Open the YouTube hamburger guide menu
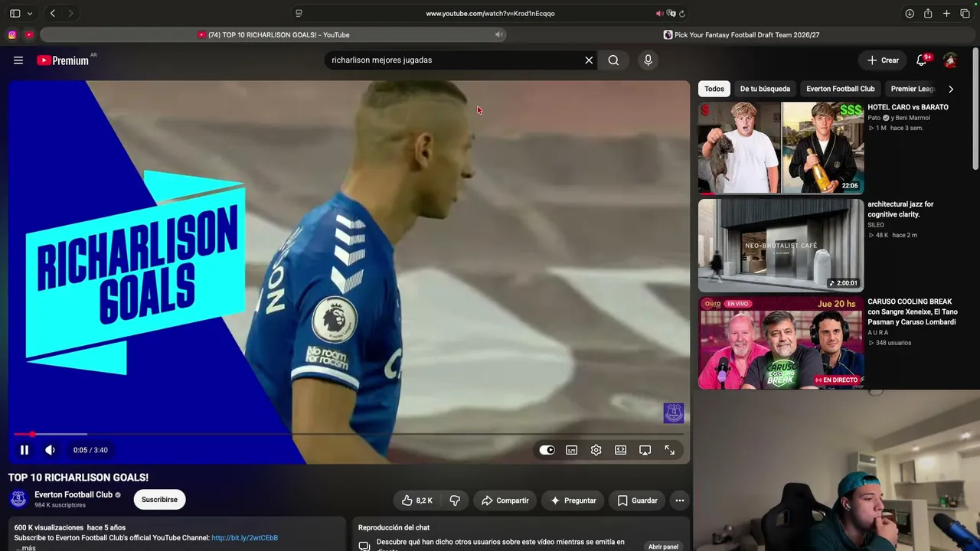Viewport: 980px width, 551px height. pos(18,60)
